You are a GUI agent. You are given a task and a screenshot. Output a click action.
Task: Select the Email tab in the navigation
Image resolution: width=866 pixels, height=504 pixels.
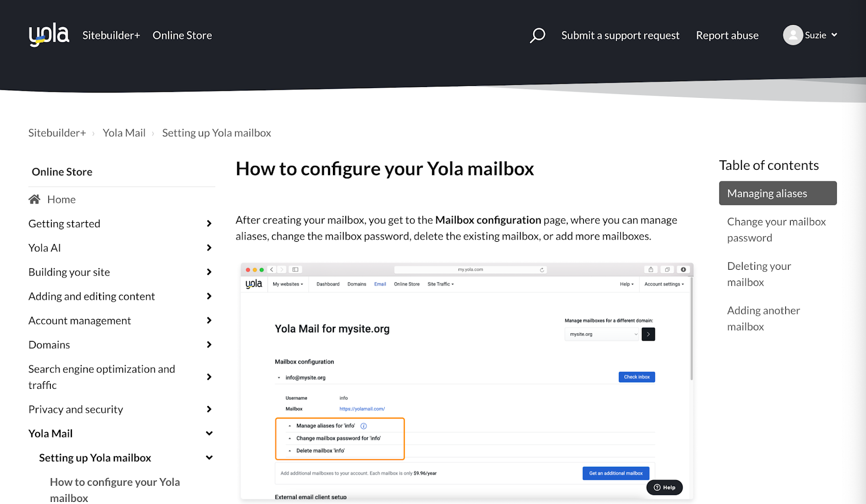pyautogui.click(x=380, y=284)
